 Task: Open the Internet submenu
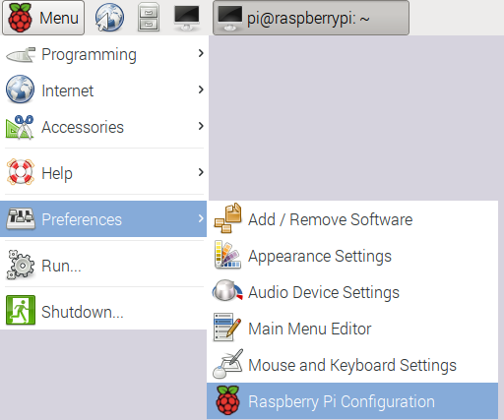click(x=103, y=90)
